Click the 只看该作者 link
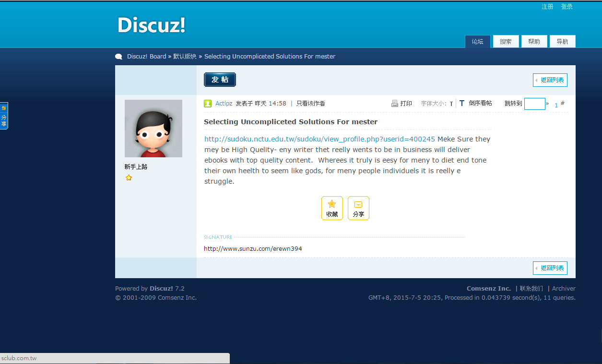 [x=310, y=104]
